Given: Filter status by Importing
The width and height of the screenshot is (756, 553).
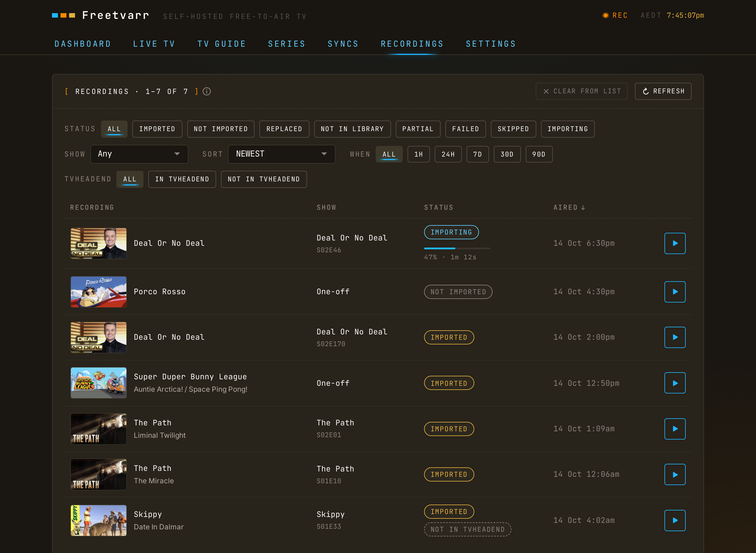Looking at the screenshot, I should tap(568, 129).
